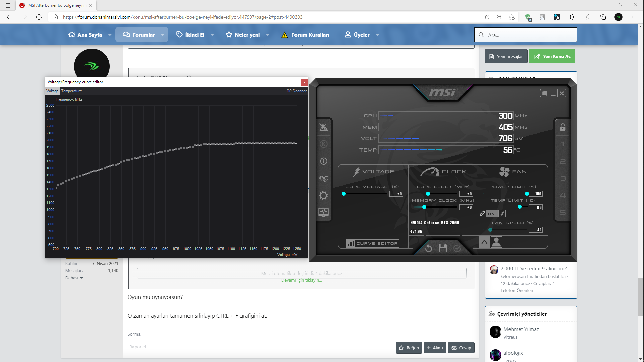This screenshot has width=644, height=362.
Task: Toggle the fan ON switch
Action: pyautogui.click(x=491, y=214)
